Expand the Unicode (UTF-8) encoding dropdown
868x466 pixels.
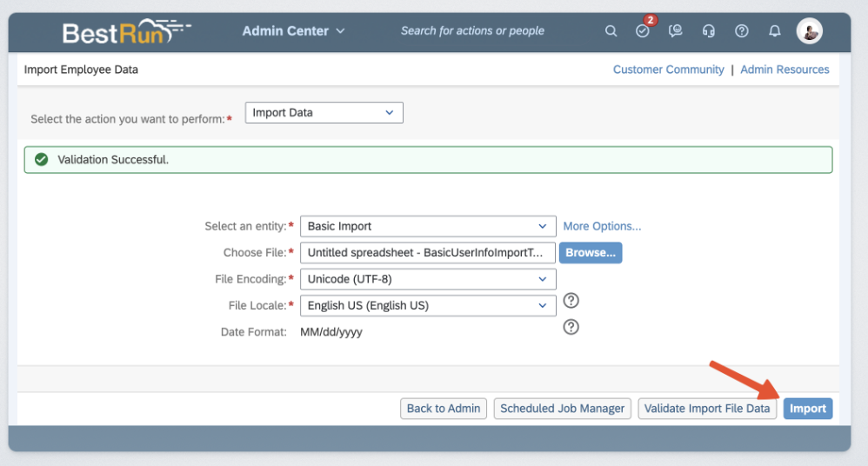click(427, 279)
